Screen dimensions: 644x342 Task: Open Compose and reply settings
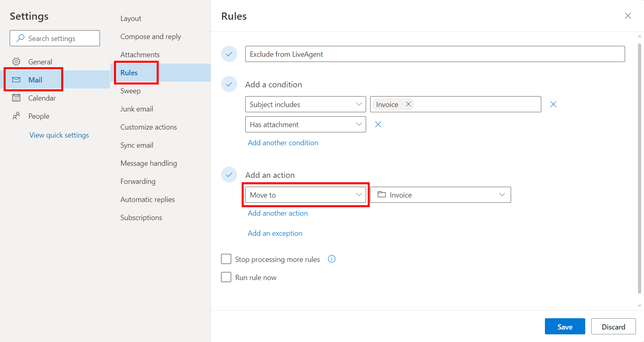pyautogui.click(x=161, y=36)
